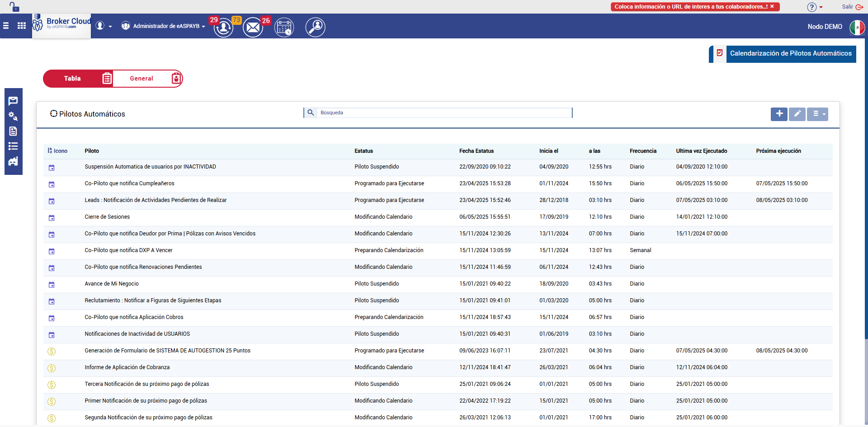Click the red information banner text
The image size is (868, 427).
tap(691, 7)
